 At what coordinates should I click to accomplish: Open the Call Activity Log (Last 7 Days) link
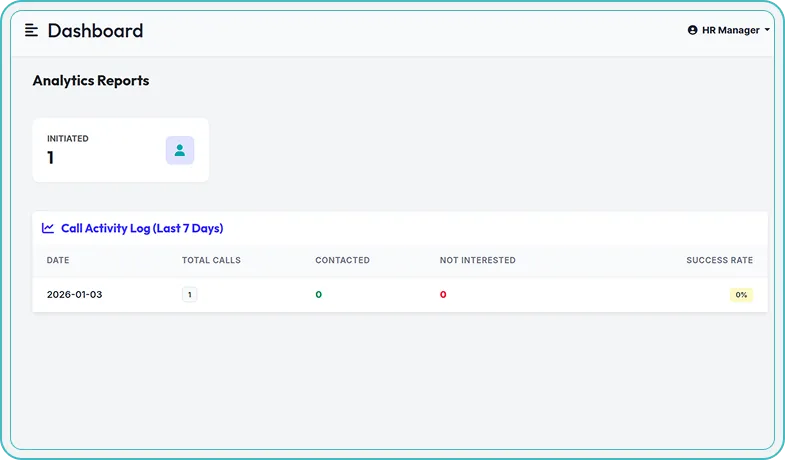(x=142, y=228)
